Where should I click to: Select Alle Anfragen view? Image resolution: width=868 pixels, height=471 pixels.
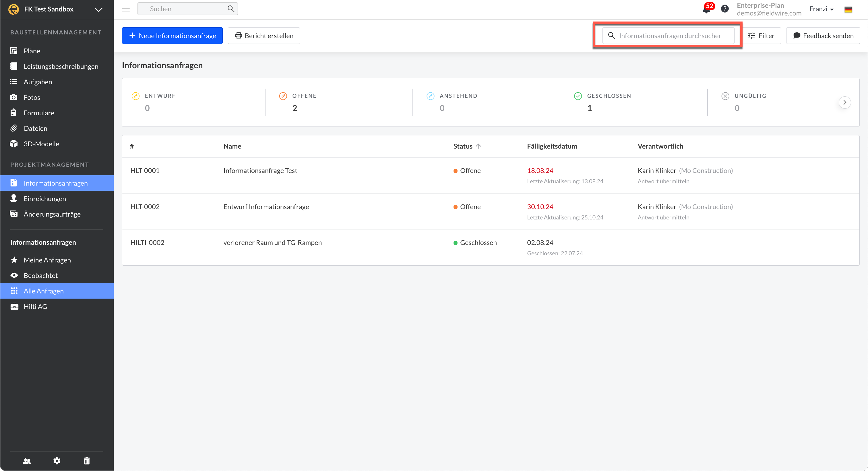(x=57, y=291)
